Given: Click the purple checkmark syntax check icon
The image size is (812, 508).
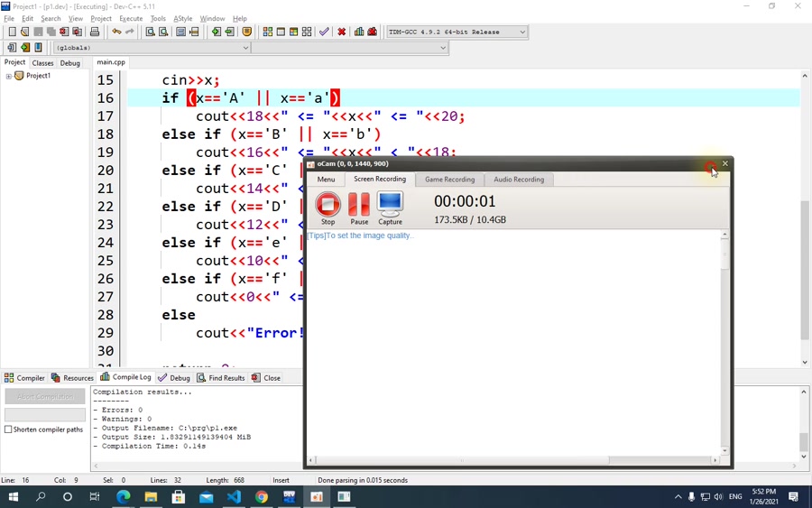Looking at the screenshot, I should coord(324,32).
